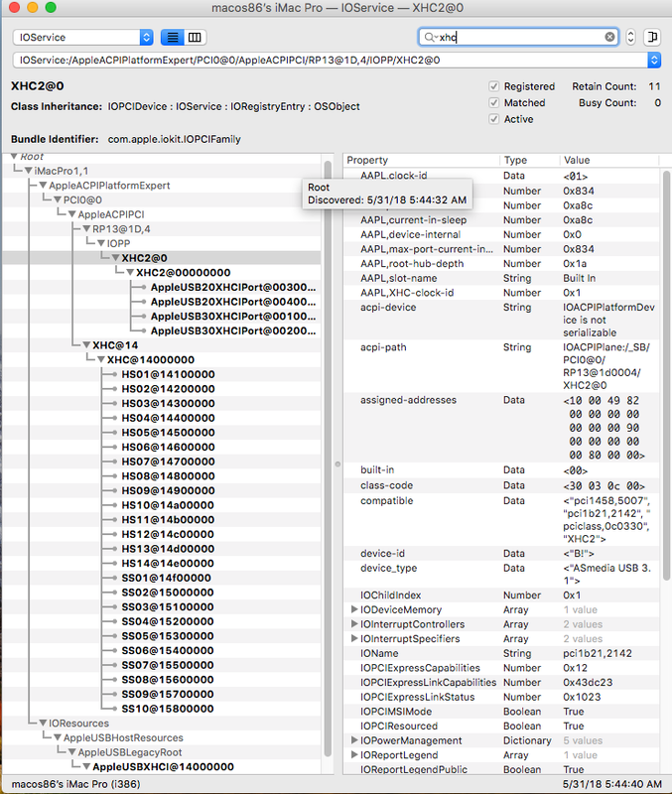Expand the IOInterruptControllers property
672x794 pixels.
click(x=354, y=624)
